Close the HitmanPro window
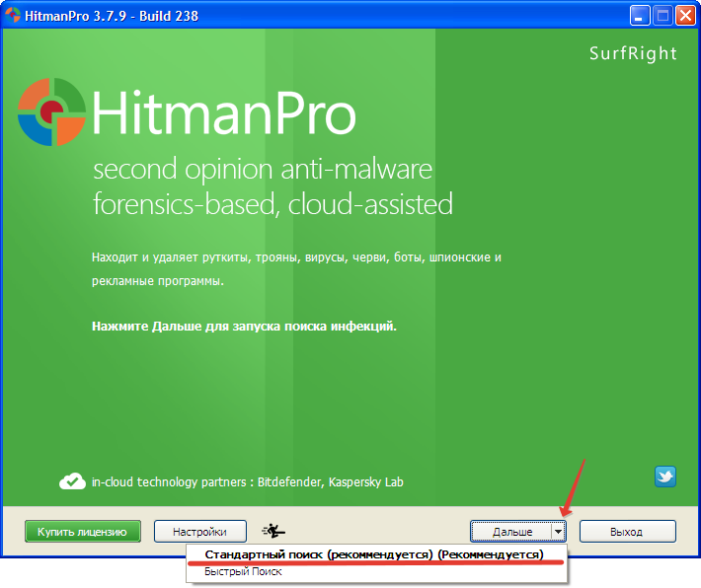701x588 pixels. point(685,16)
